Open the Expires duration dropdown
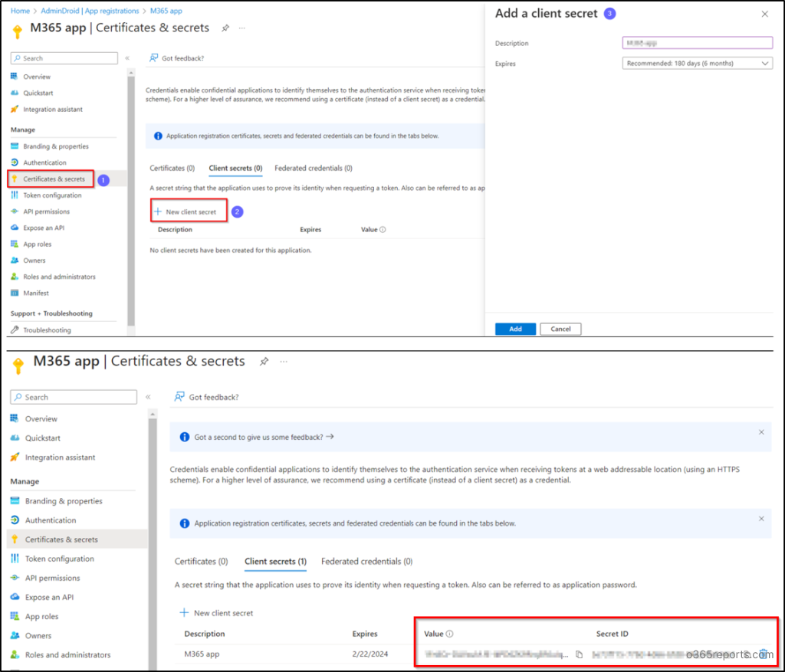 pos(698,64)
